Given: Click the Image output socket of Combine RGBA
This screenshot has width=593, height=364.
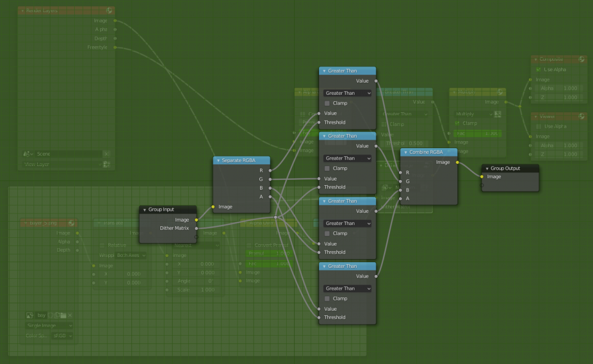Looking at the screenshot, I should pos(457,162).
